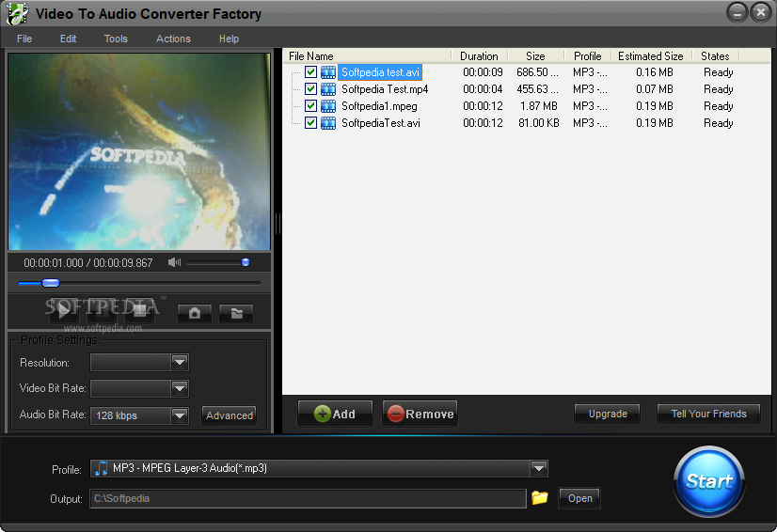This screenshot has width=777, height=532.
Task: Open the snapshot folder icon
Action: tap(236, 313)
